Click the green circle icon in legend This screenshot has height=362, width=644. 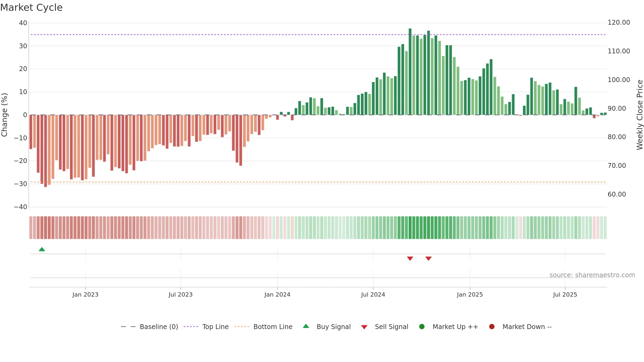tap(422, 327)
